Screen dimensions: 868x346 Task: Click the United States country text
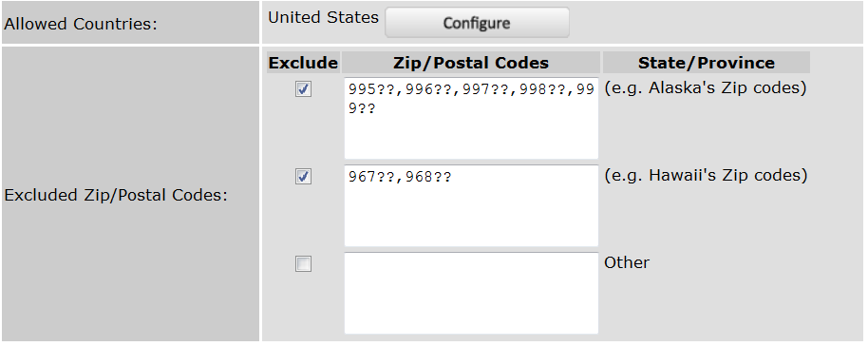tap(323, 17)
